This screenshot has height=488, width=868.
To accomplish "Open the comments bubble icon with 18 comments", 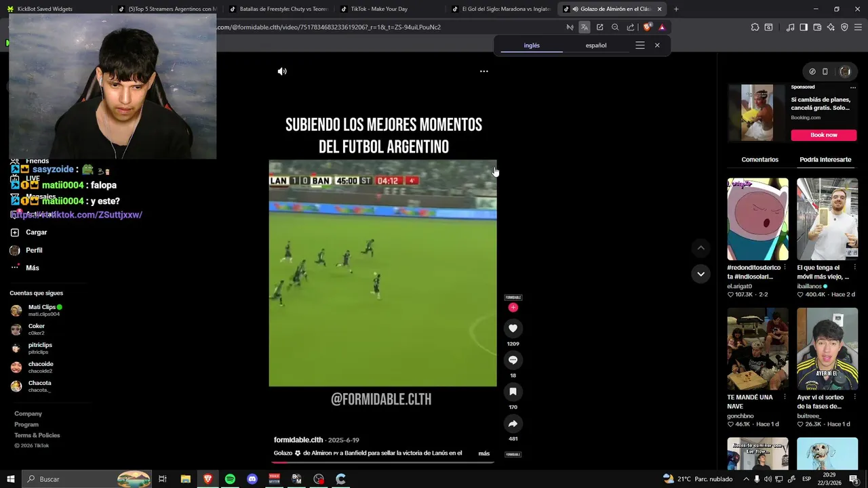I will (x=513, y=360).
